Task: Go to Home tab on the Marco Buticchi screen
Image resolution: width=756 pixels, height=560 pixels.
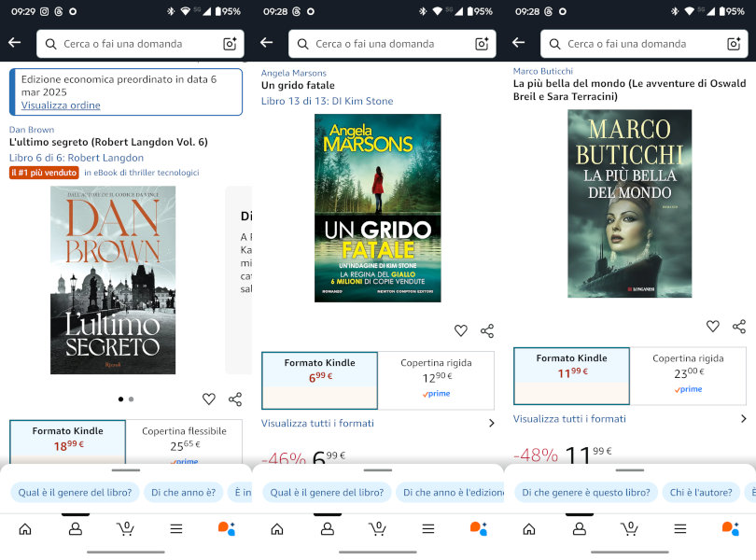Action: pyautogui.click(x=529, y=529)
